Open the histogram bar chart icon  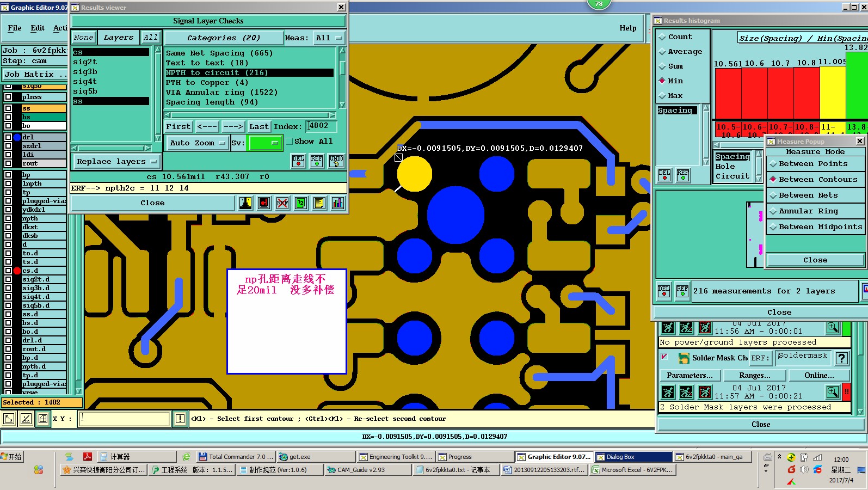coord(338,203)
